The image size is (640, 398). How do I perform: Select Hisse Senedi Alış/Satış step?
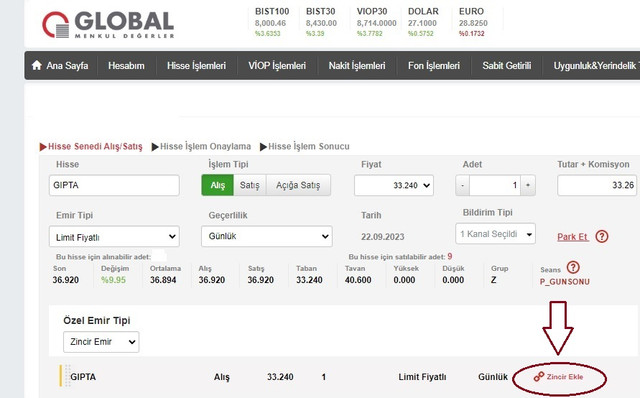(x=91, y=146)
